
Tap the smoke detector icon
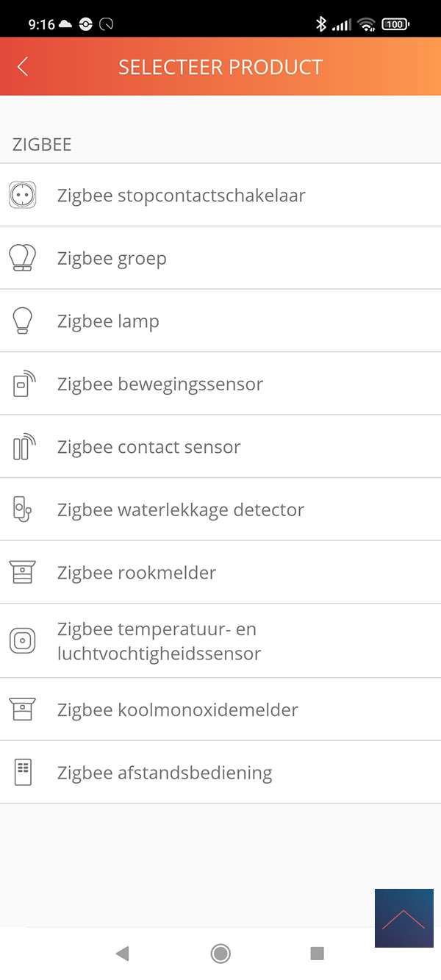pos(23,572)
